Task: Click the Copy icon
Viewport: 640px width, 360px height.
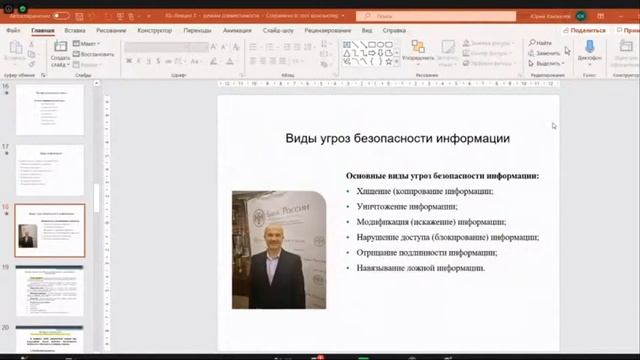Action: click(32, 54)
